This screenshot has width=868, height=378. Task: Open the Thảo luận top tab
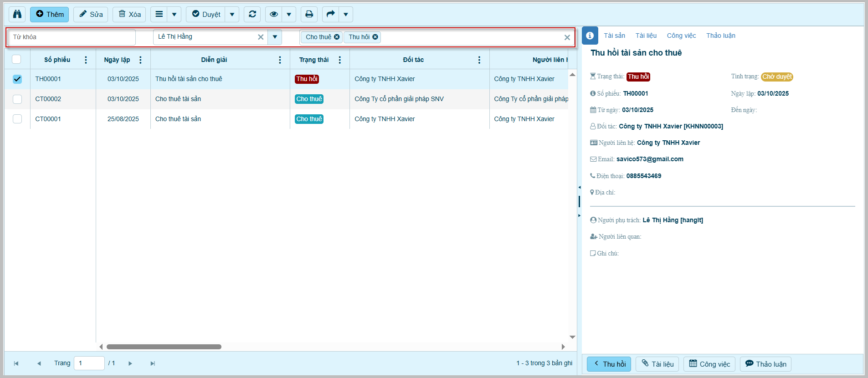pos(720,36)
